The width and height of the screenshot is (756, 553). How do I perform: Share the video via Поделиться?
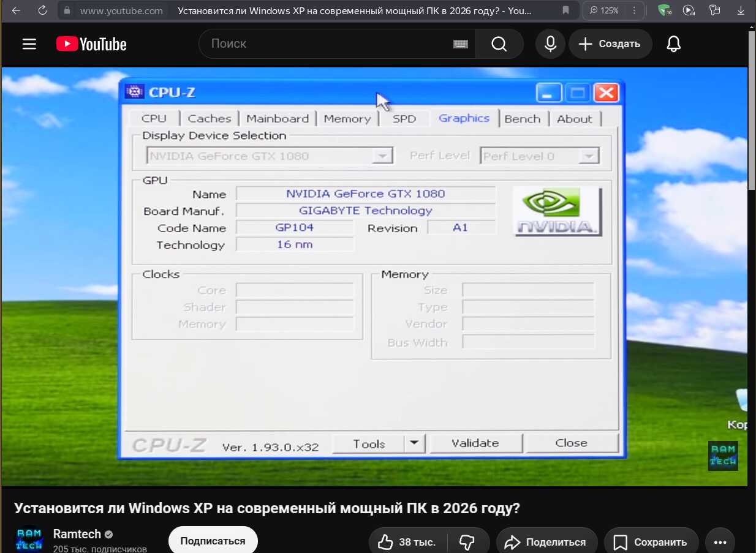click(x=546, y=542)
